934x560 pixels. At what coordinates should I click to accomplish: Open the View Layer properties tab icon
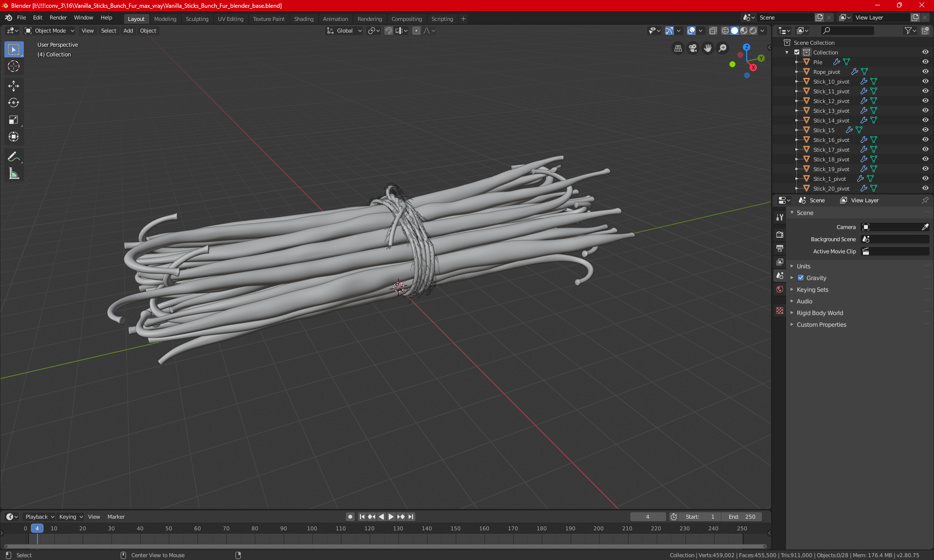(x=780, y=262)
